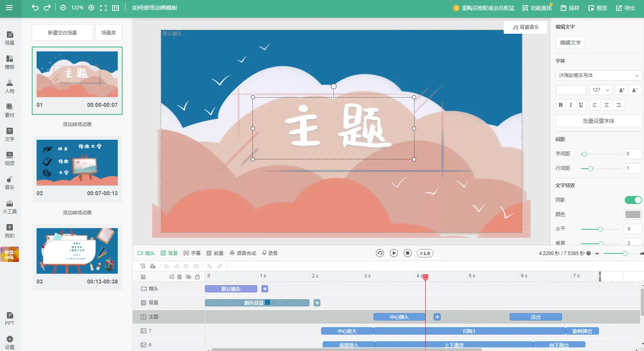Apply bold formatting to text
644x351 pixels.
click(x=561, y=105)
